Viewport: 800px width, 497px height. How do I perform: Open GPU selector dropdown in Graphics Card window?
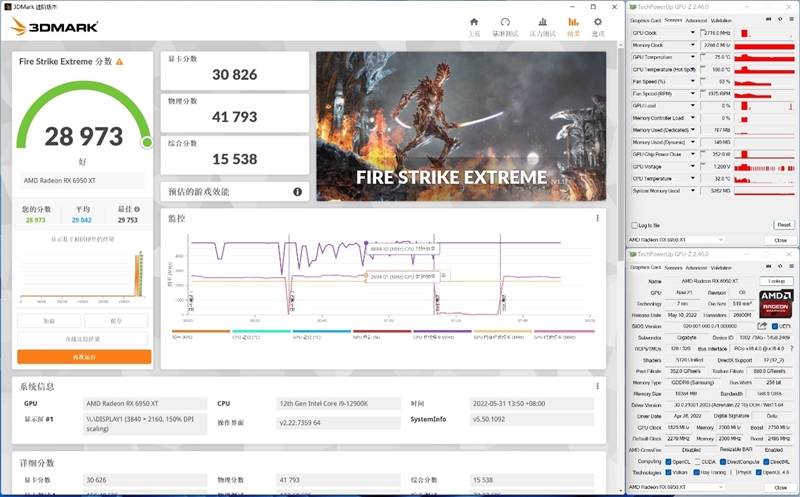(676, 487)
